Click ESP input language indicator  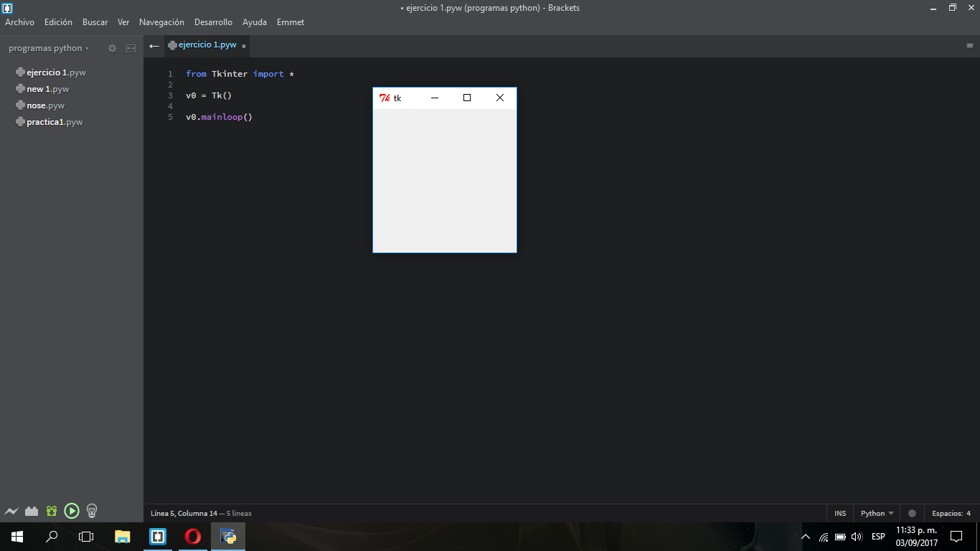(x=878, y=537)
